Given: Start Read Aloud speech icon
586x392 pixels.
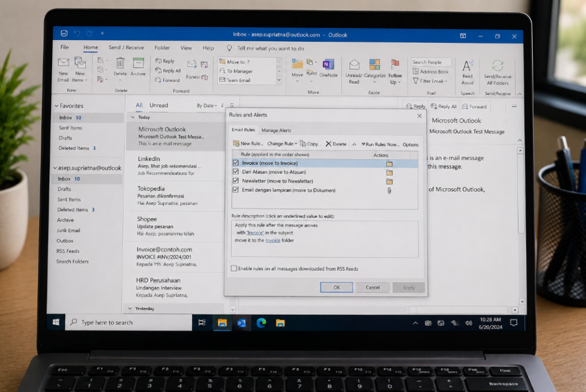Looking at the screenshot, I should tap(467, 66).
